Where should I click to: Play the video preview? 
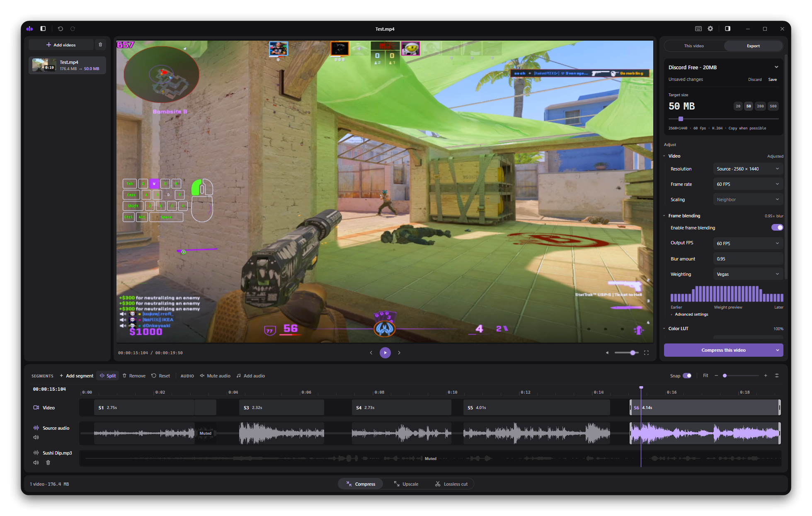click(x=385, y=353)
